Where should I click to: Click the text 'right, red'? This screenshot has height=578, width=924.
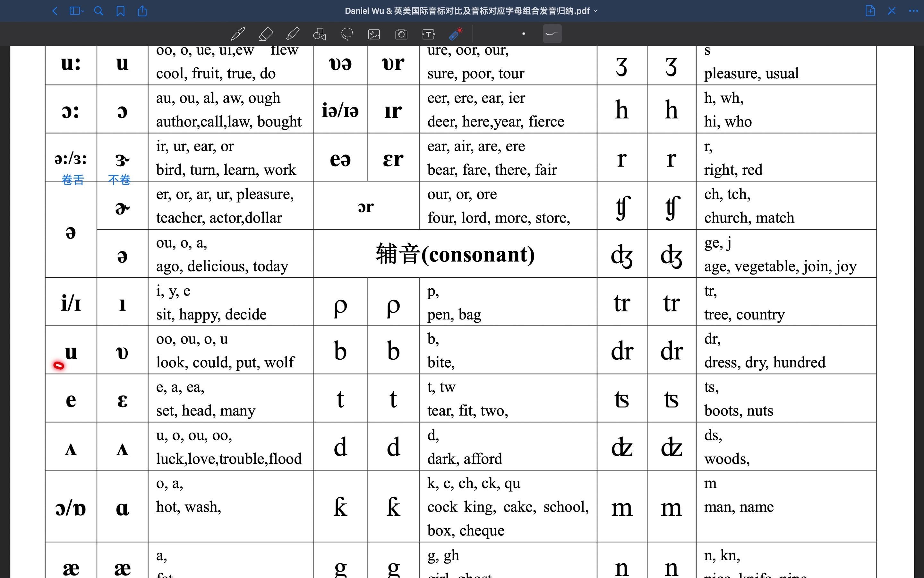(x=733, y=170)
